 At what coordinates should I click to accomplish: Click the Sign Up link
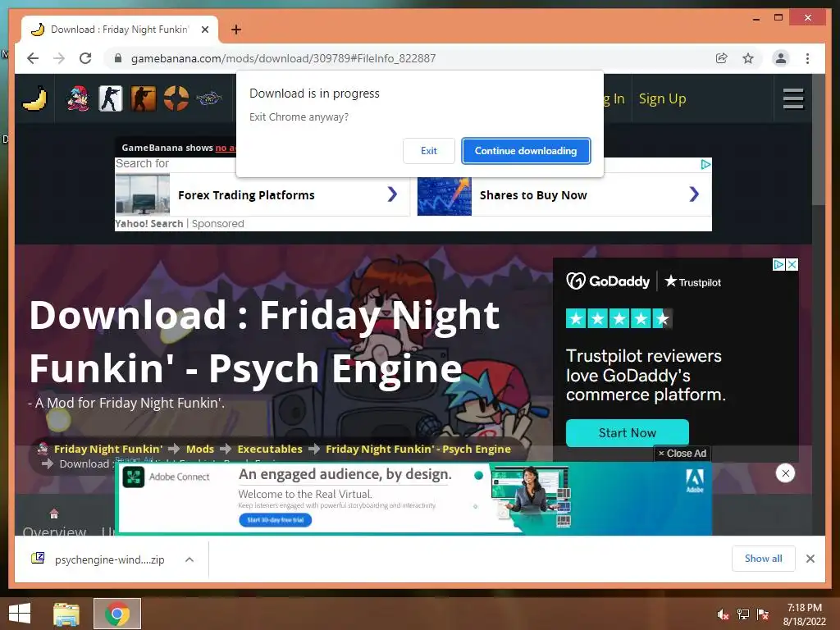coord(662,98)
